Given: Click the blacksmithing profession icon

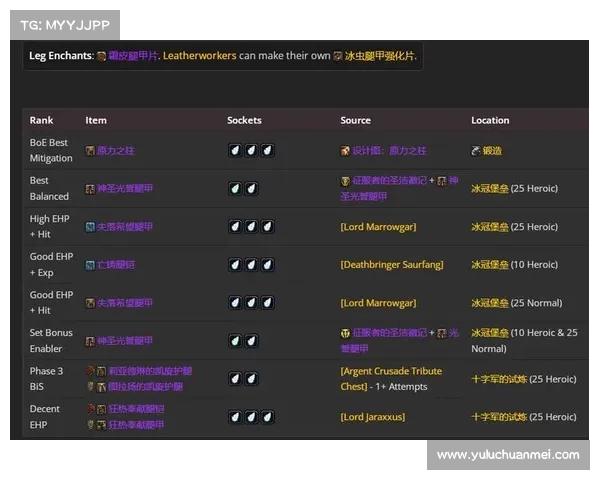Looking at the screenshot, I should (476, 151).
